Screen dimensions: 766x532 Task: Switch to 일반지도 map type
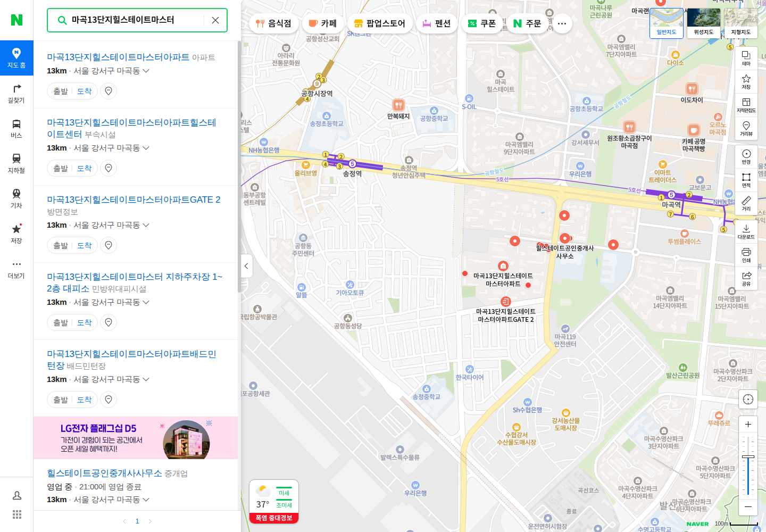pos(667,23)
